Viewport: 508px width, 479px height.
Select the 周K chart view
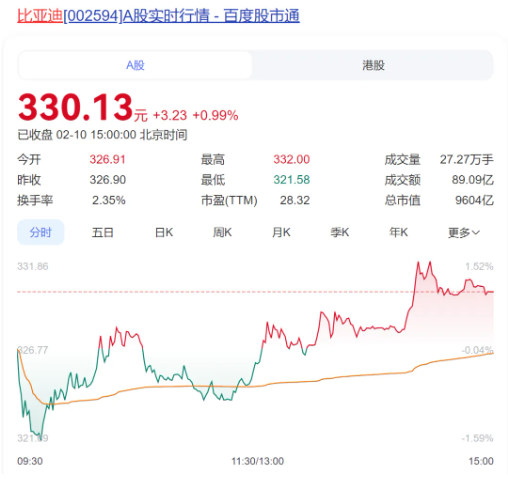[x=222, y=232]
